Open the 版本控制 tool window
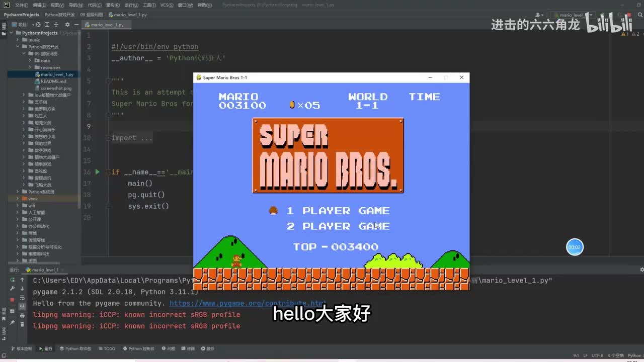The image size is (644, 362). pos(21,348)
